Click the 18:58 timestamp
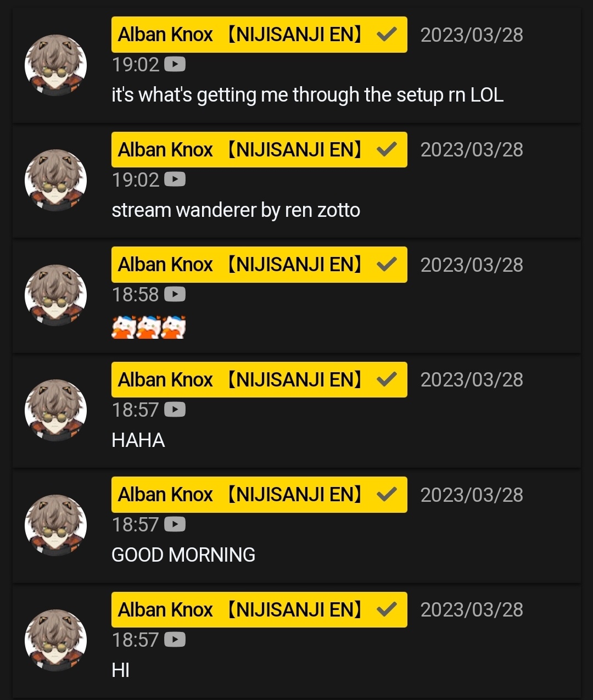 (135, 295)
